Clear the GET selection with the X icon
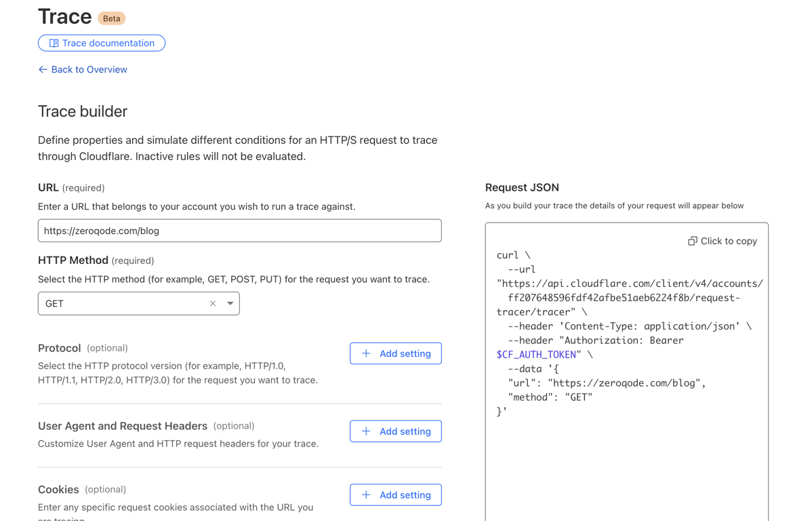The image size is (812, 521). [x=213, y=304]
